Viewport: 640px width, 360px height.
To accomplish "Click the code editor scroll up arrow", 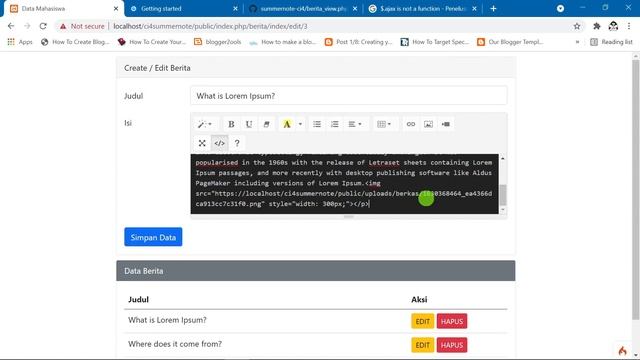I will 503,158.
